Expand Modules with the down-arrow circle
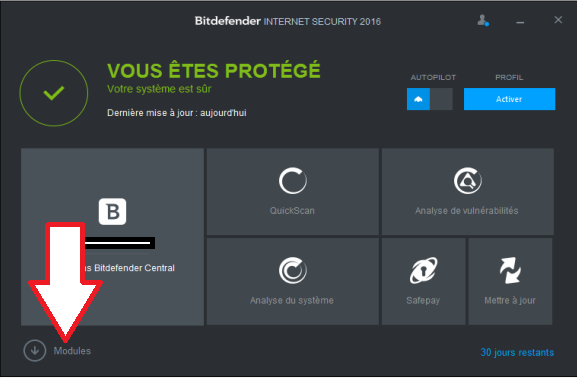The width and height of the screenshot is (577, 378). pyautogui.click(x=35, y=350)
